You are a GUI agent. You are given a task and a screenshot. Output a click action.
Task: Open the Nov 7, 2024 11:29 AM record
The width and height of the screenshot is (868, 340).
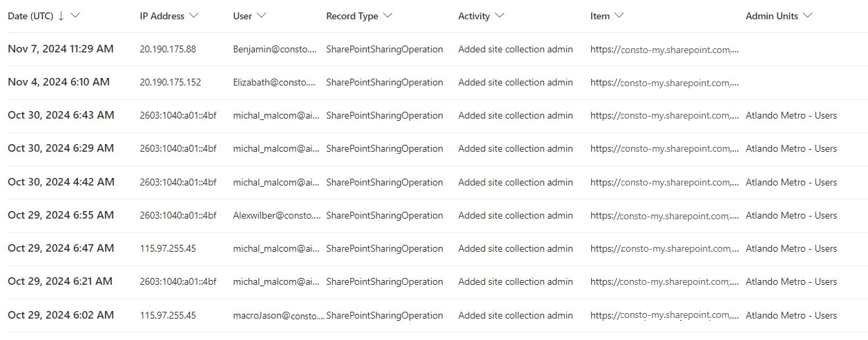61,49
